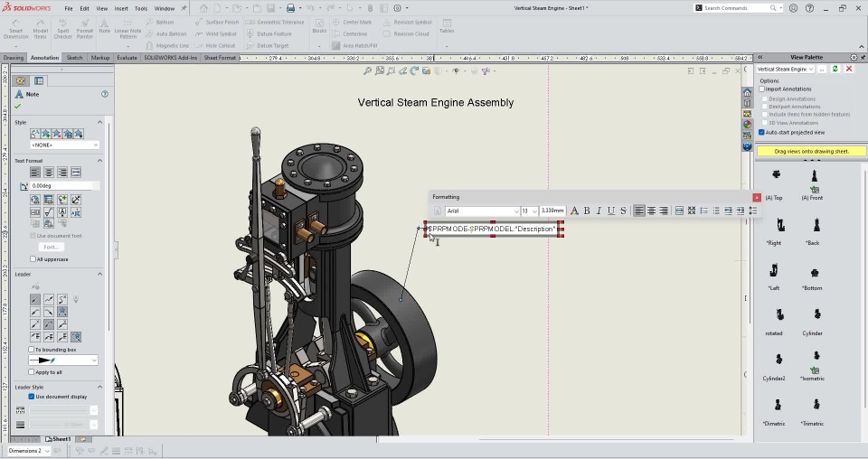Viewport: 868px width, 459px height.
Task: Open the Spell Checker tool
Action: [x=62, y=28]
